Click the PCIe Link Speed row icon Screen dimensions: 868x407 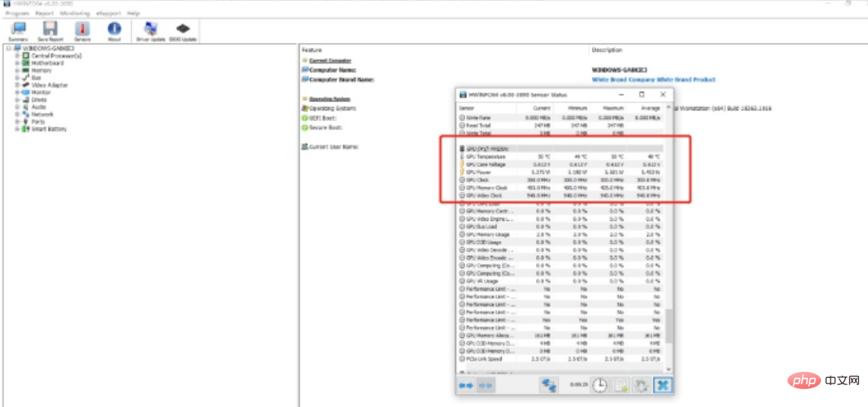pos(463,359)
